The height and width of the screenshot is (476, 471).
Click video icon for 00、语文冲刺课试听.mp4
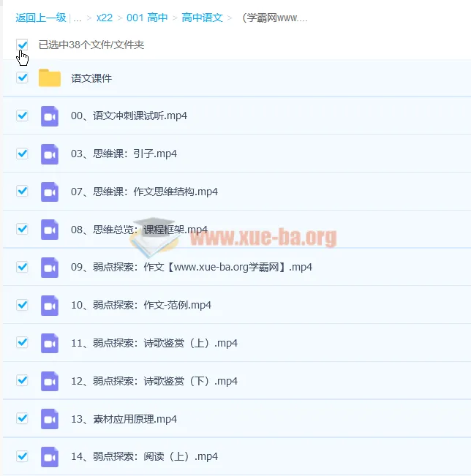coord(50,116)
